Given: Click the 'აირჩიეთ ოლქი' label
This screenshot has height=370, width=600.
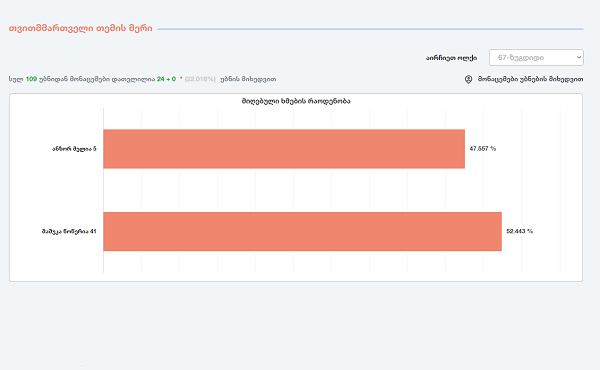Looking at the screenshot, I should tap(451, 58).
